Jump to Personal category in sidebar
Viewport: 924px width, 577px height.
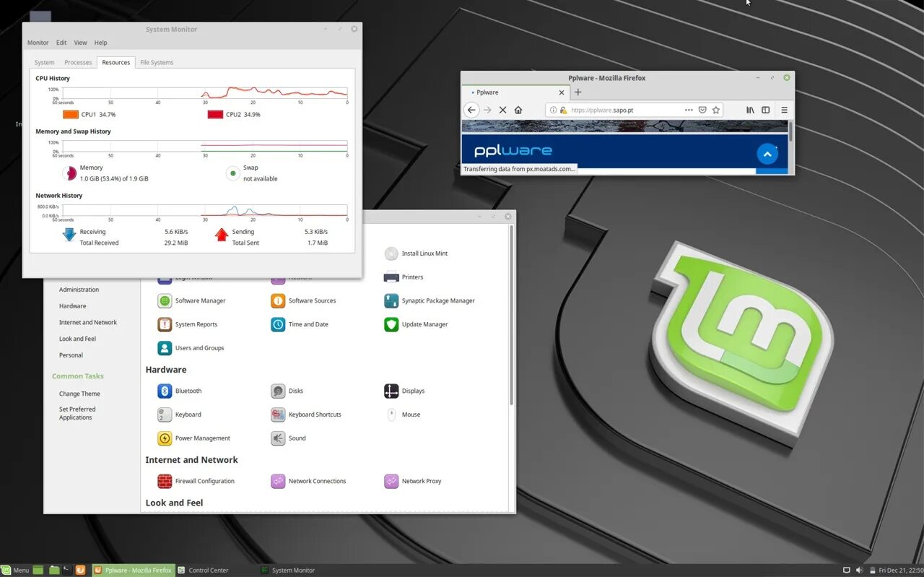(71, 355)
